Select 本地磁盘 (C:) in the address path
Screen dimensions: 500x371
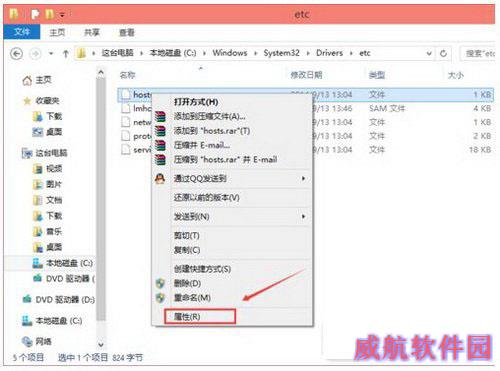[173, 53]
